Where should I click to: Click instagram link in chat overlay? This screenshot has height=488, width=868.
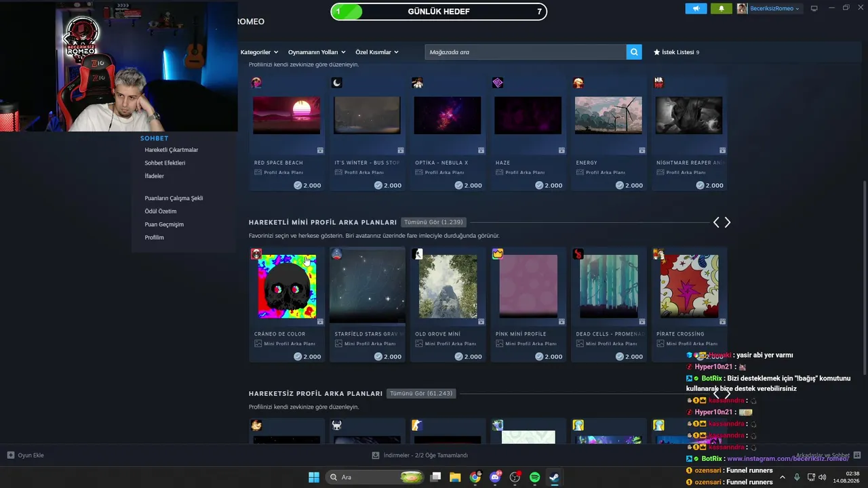pos(788,459)
